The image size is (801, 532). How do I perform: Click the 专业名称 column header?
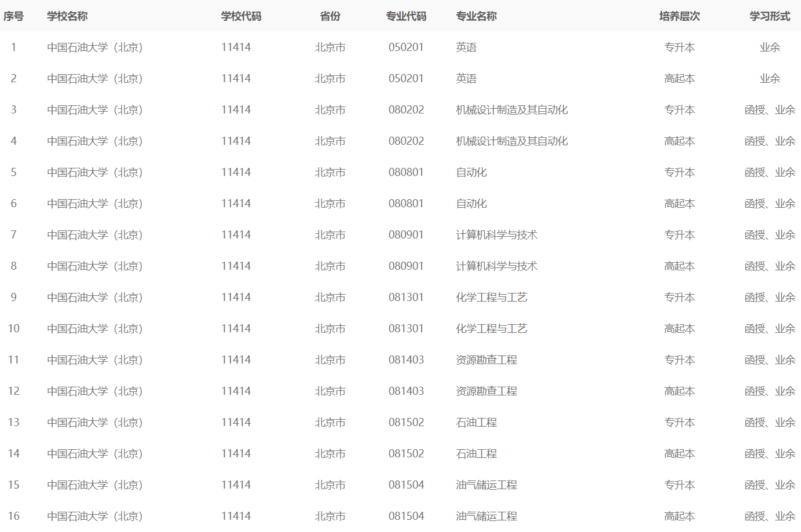(476, 16)
